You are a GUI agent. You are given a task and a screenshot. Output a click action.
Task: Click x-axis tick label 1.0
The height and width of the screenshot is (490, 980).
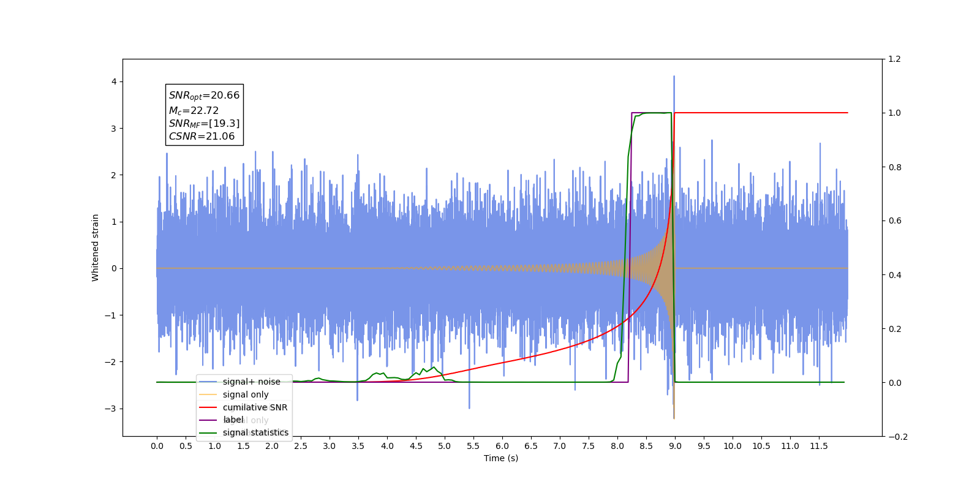(214, 446)
